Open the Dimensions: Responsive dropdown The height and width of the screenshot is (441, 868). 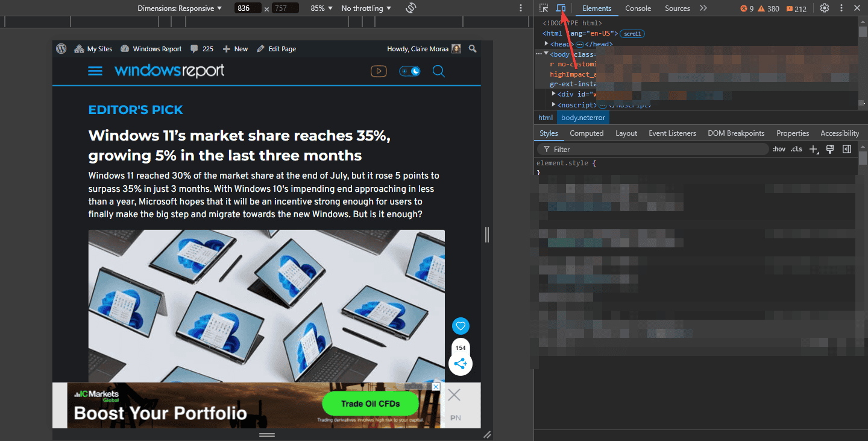[180, 8]
